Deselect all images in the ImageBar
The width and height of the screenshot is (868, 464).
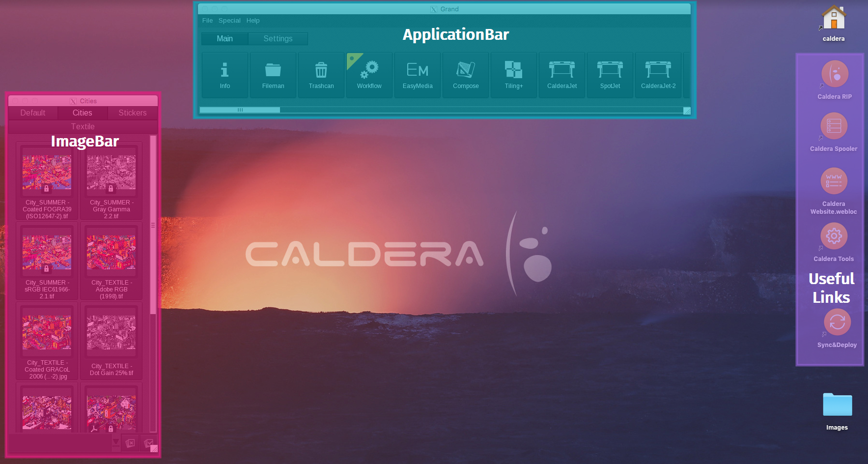(x=130, y=443)
